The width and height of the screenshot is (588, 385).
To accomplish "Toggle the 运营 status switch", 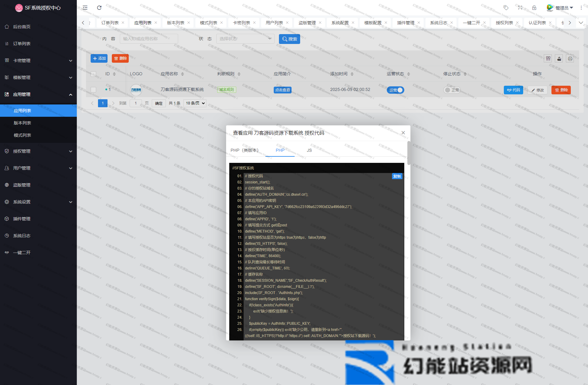I will point(395,90).
